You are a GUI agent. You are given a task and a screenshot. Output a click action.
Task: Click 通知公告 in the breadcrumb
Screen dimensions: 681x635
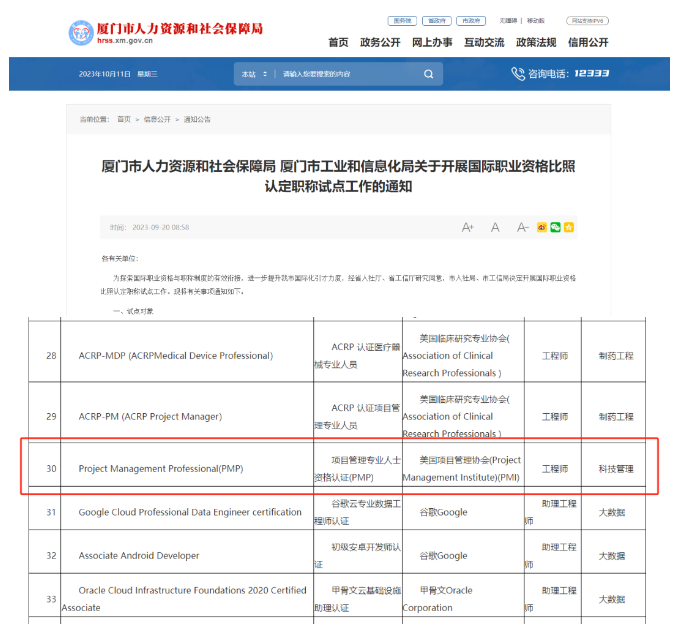pyautogui.click(x=196, y=119)
